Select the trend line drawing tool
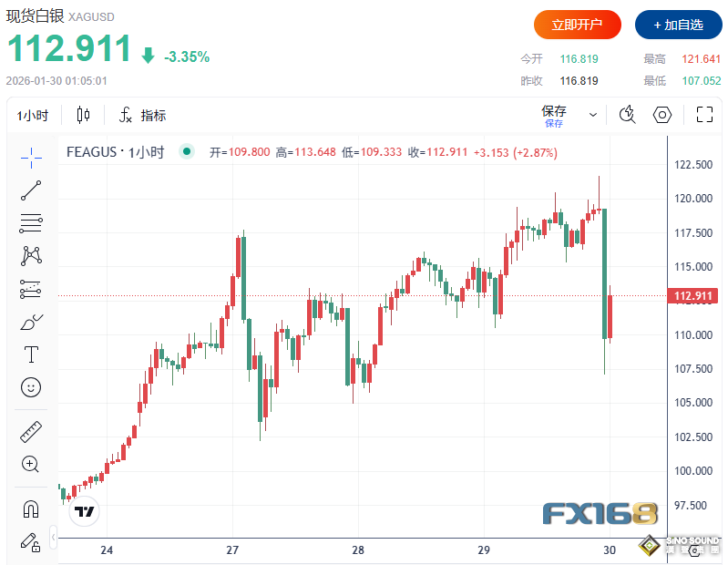 31,190
